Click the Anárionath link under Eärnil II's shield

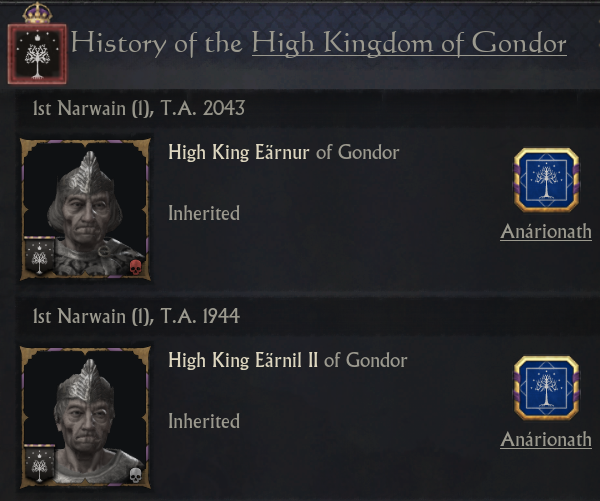click(546, 440)
